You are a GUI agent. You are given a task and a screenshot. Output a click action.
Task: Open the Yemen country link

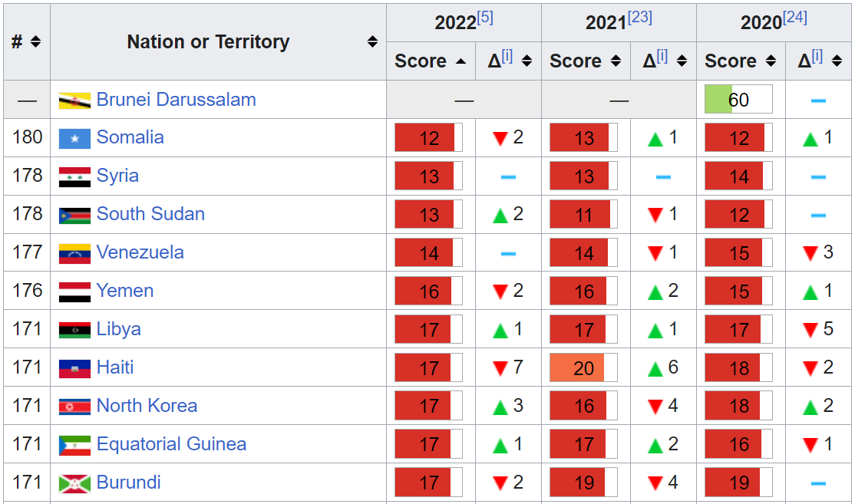pyautogui.click(x=125, y=291)
